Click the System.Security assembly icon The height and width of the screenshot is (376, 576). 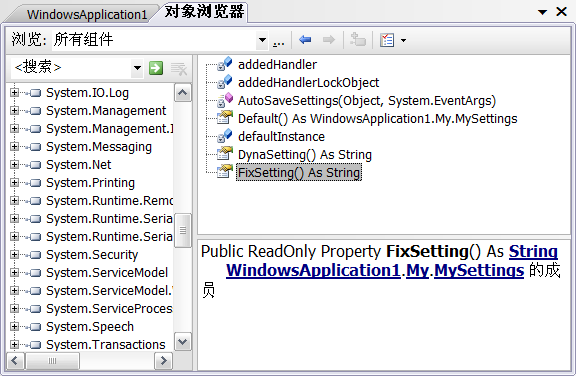pos(35,255)
